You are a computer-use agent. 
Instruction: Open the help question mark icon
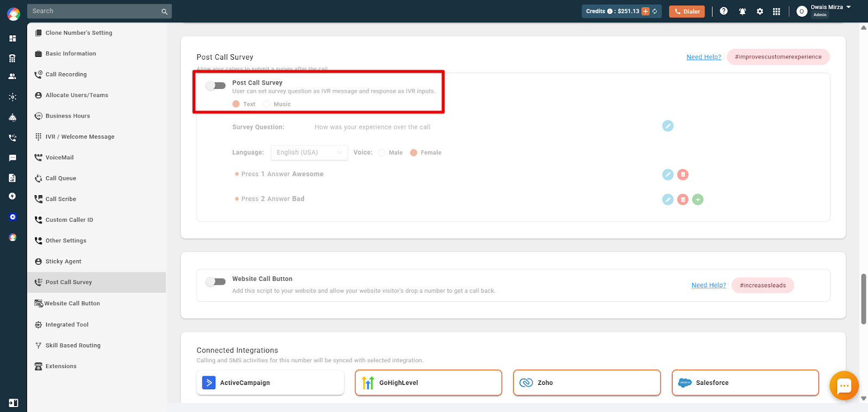pos(724,11)
